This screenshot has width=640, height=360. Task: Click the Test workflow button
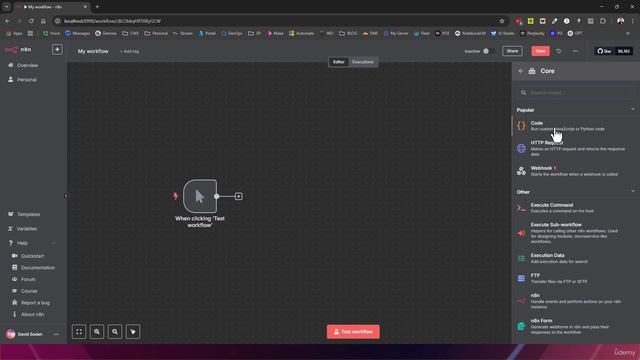click(x=353, y=332)
